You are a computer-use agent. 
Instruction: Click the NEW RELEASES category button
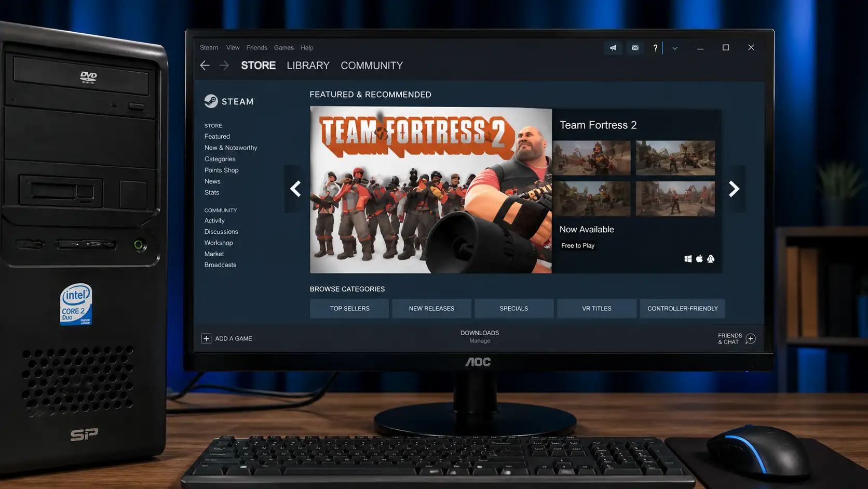[x=431, y=309]
